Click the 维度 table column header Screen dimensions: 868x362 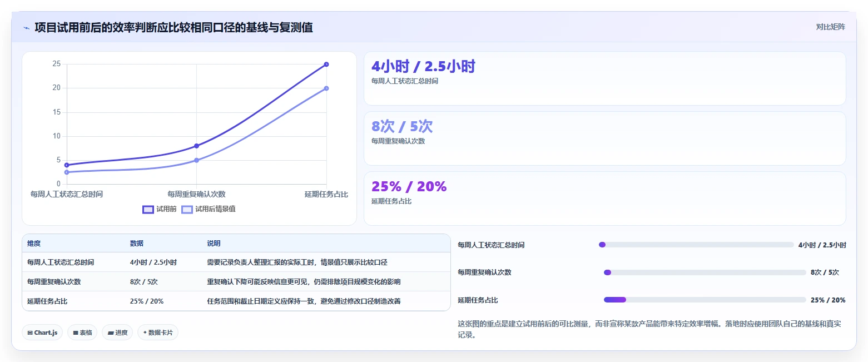pos(34,244)
